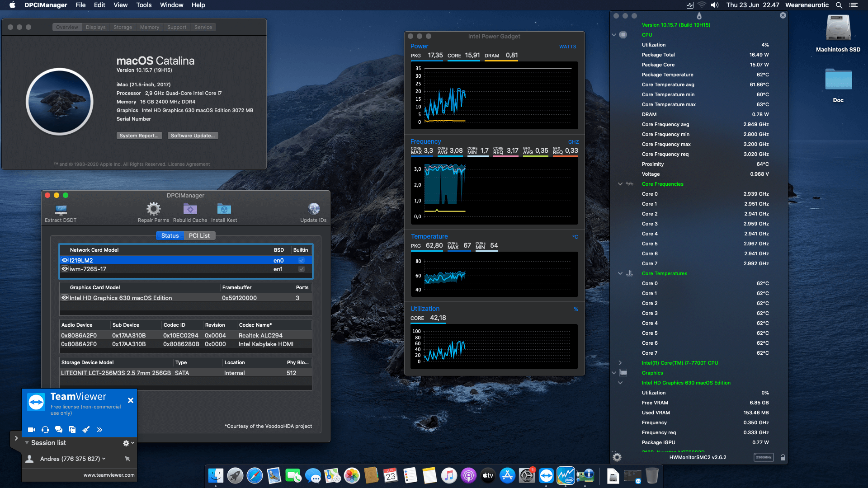Open HWMonitorSMC2 settings gear

[617, 457]
